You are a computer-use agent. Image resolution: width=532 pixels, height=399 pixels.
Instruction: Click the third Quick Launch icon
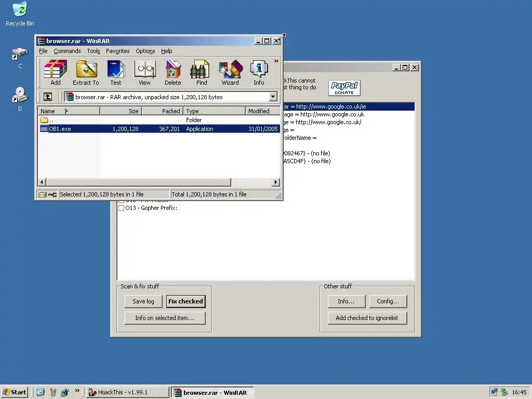click(x=65, y=392)
